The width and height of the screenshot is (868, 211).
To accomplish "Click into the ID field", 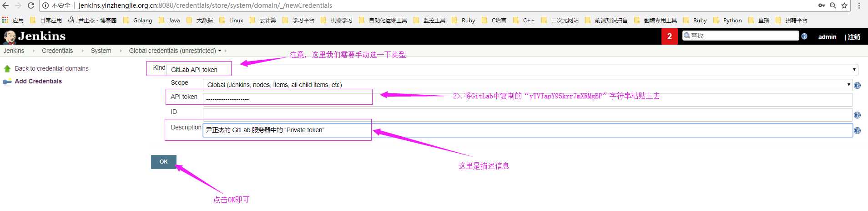I will click(x=528, y=114).
